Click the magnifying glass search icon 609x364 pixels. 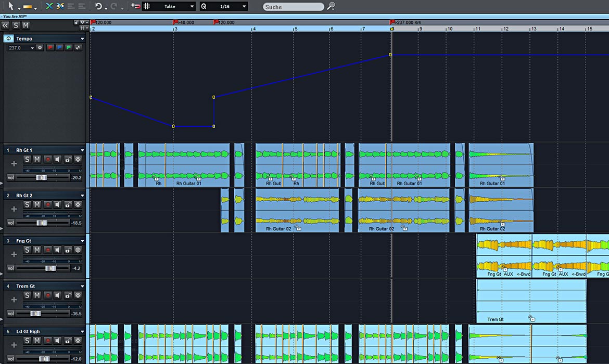coord(331,6)
